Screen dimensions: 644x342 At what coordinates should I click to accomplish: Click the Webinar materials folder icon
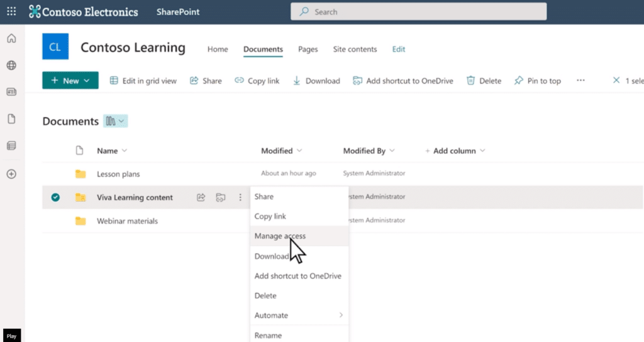coord(80,221)
